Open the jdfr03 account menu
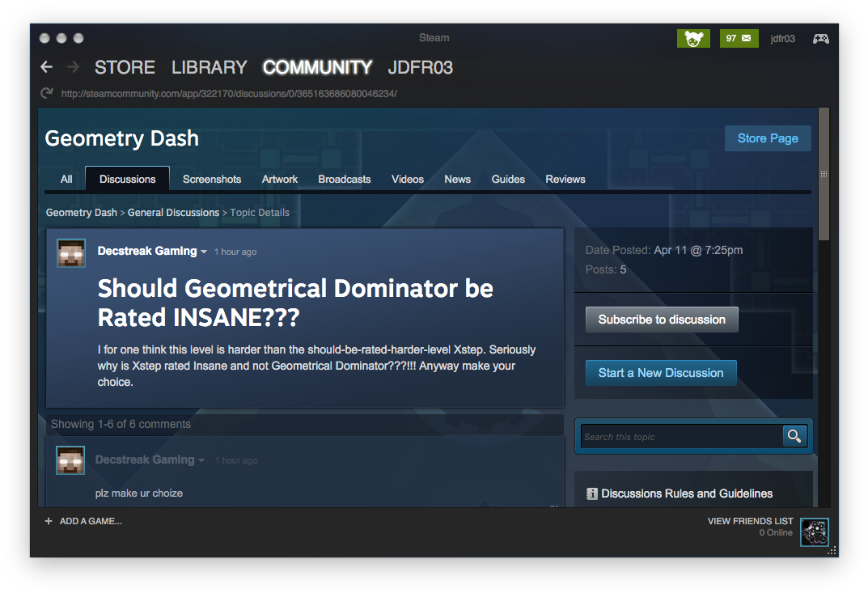 [782, 38]
